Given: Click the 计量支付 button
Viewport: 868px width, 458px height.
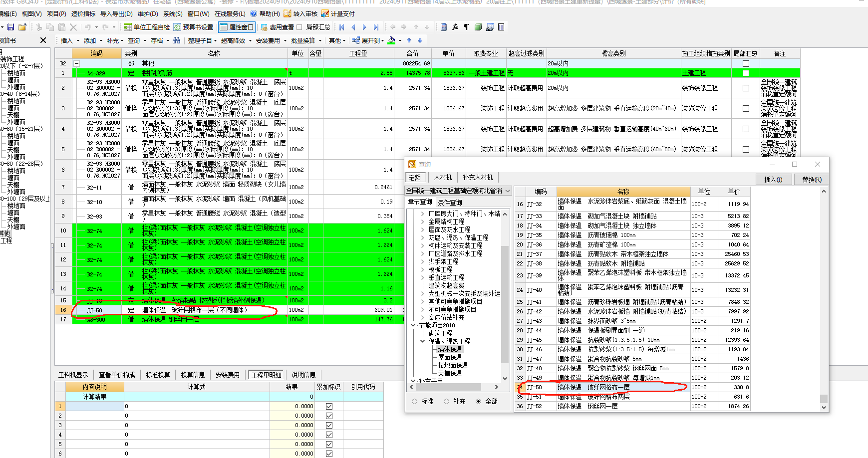Looking at the screenshot, I should (338, 13).
